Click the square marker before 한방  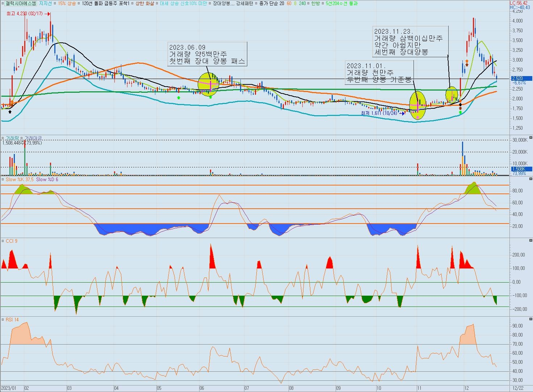click(309, 3)
